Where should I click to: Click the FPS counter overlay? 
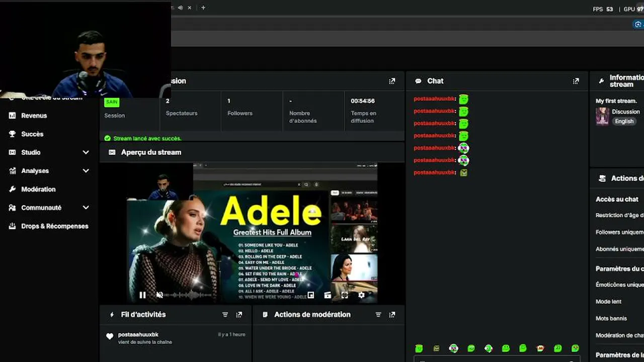click(x=603, y=9)
